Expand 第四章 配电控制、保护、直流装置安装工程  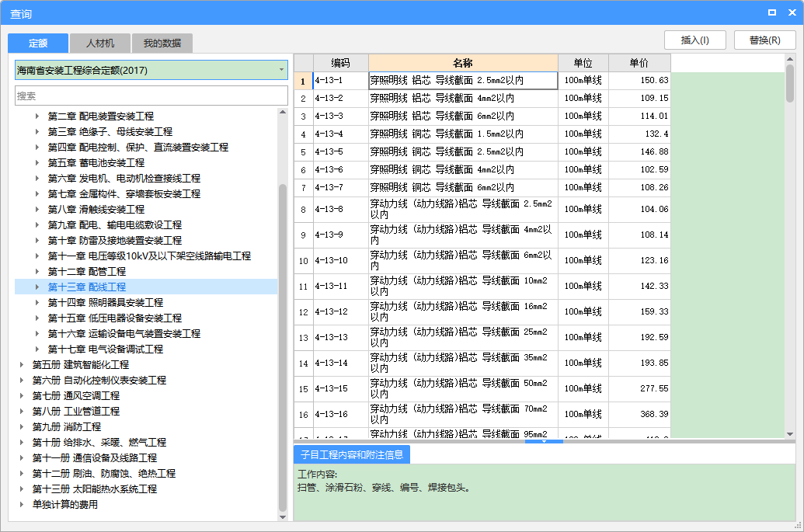tap(37, 147)
